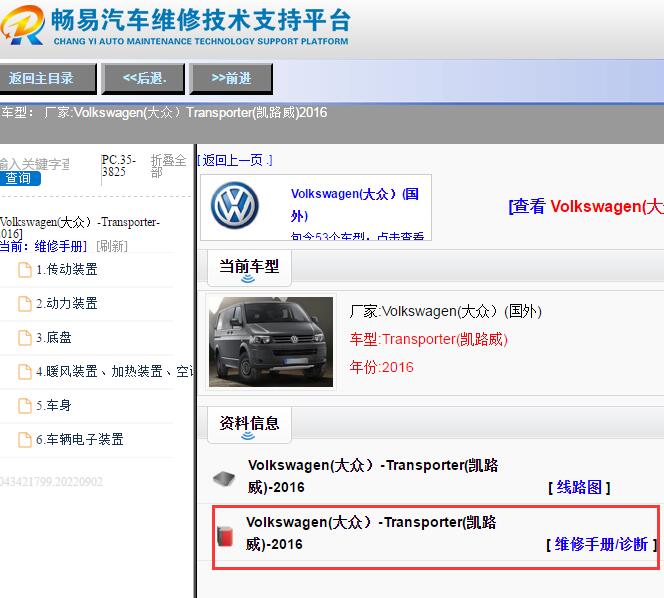Click 返回上一页 link

[235, 160]
